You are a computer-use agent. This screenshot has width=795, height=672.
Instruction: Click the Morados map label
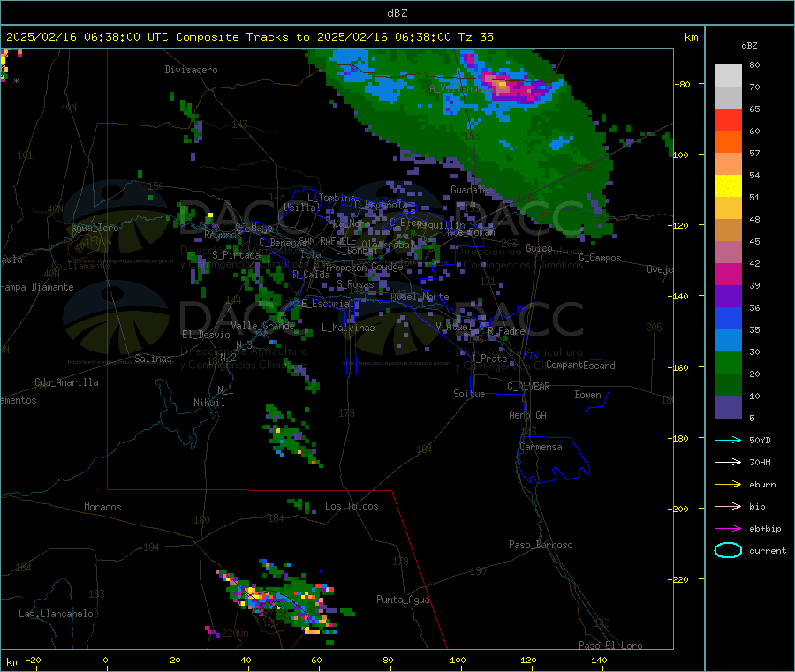[102, 507]
